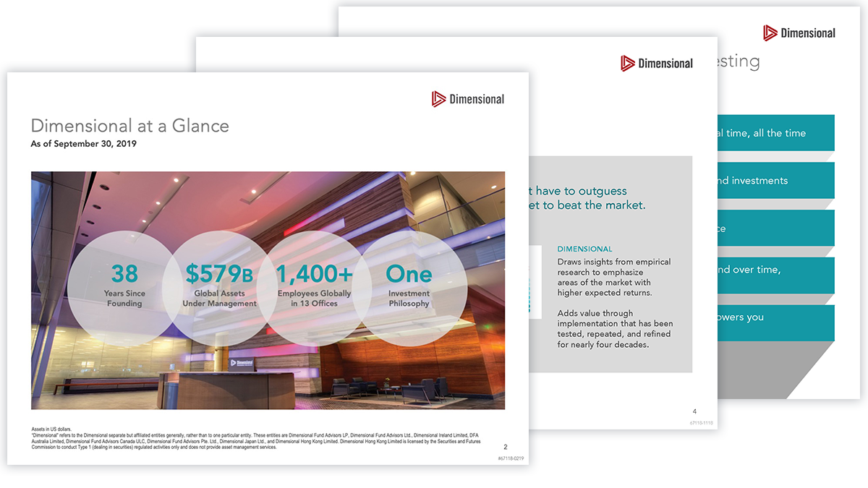This screenshot has width=868, height=488.
Task: Select the 'Dimensional at a Glance' title
Action: [x=130, y=126]
